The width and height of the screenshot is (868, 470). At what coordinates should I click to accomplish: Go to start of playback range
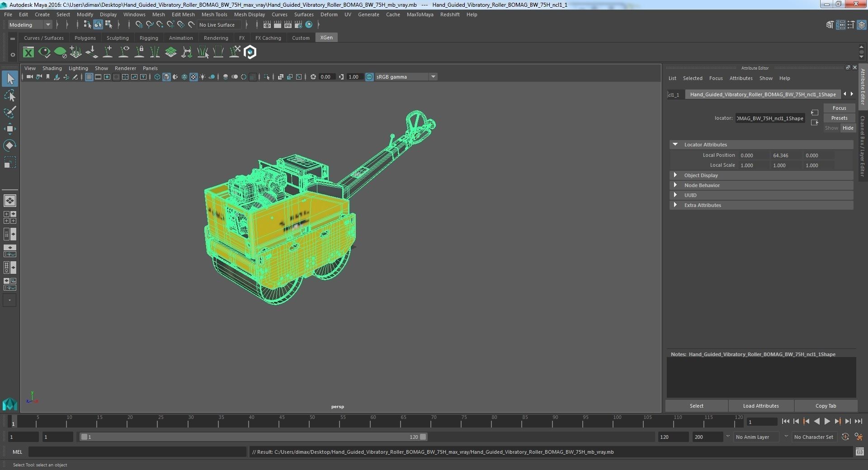click(786, 422)
